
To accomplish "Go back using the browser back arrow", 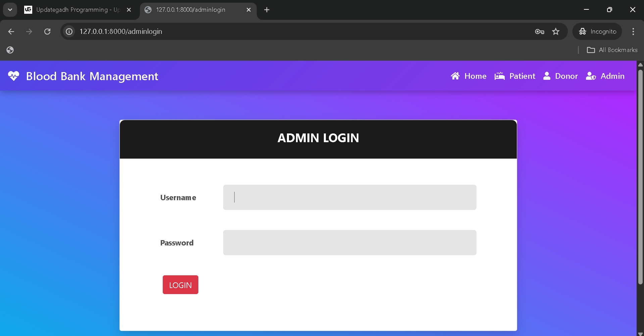I will tap(11, 32).
